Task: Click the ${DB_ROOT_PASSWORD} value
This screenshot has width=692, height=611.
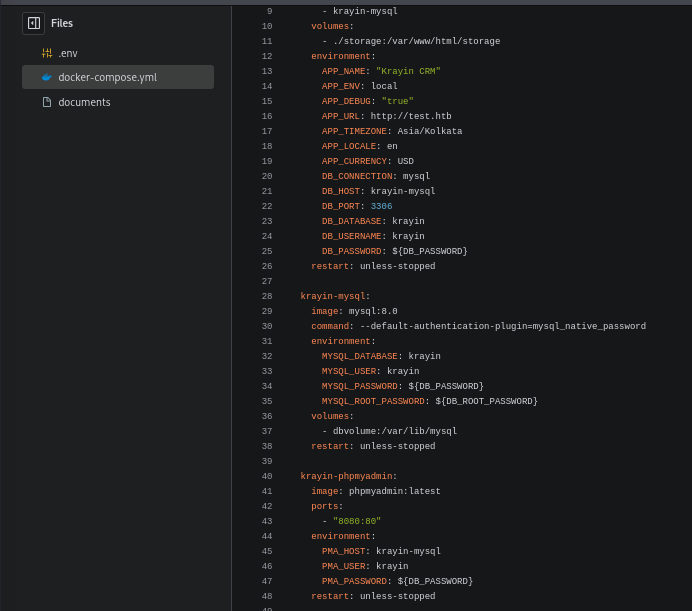Action: click(487, 401)
